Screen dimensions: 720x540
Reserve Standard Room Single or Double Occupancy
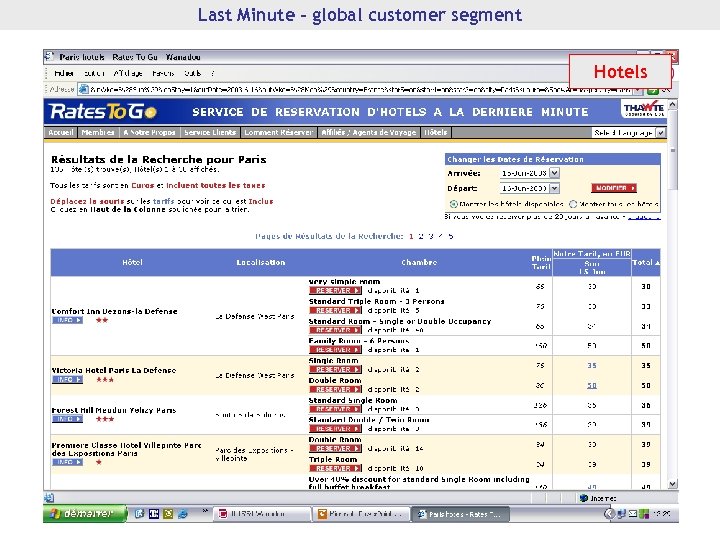(x=335, y=330)
